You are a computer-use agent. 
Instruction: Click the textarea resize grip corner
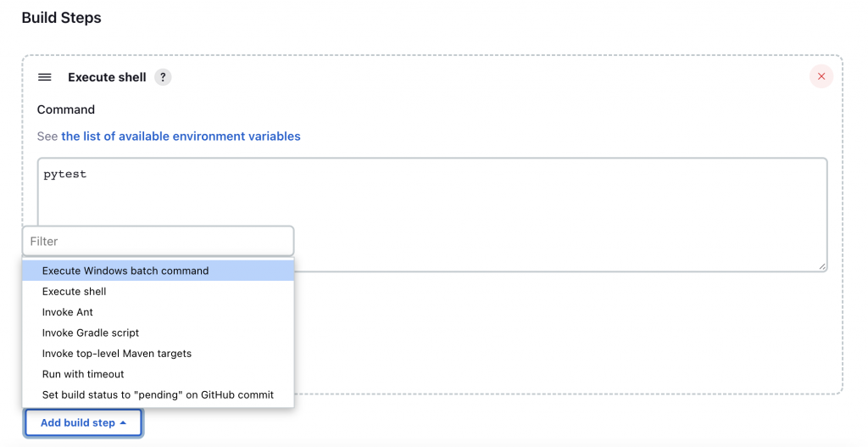[x=821, y=266]
